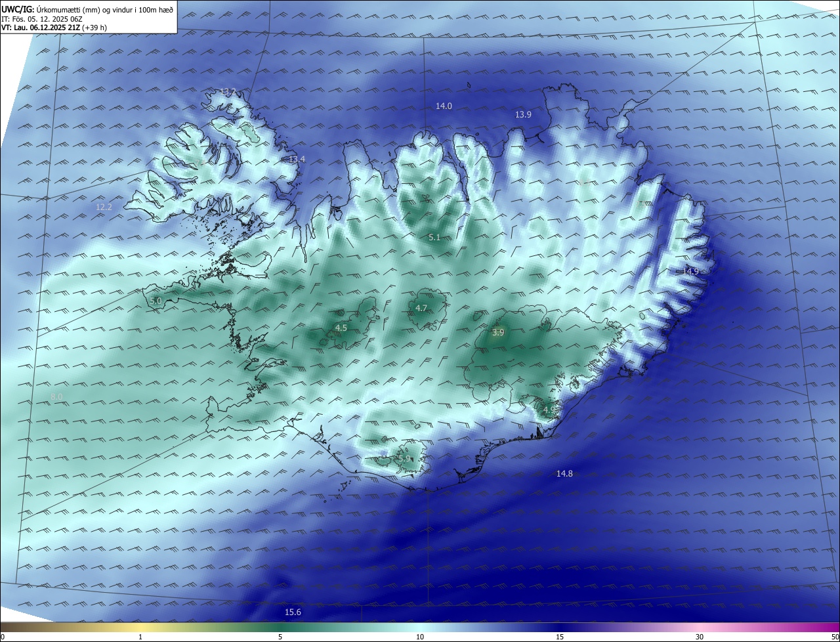
Task: Click the 14.8 value south of the coast
Action: tap(564, 473)
